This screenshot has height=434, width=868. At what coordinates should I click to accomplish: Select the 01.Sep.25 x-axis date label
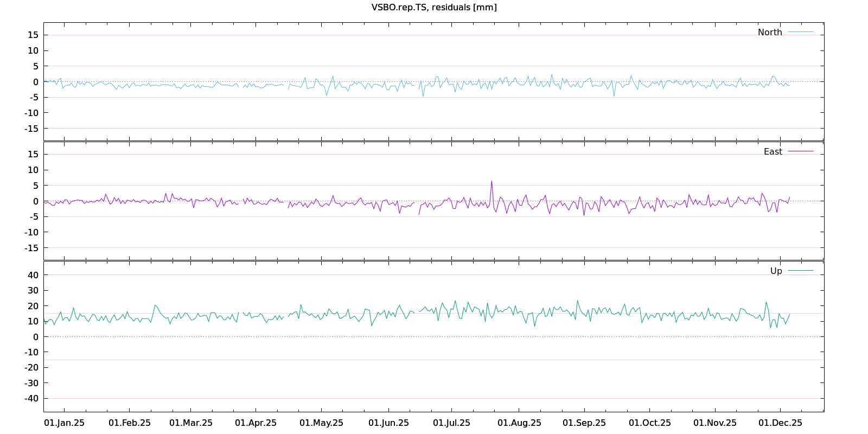[584, 423]
